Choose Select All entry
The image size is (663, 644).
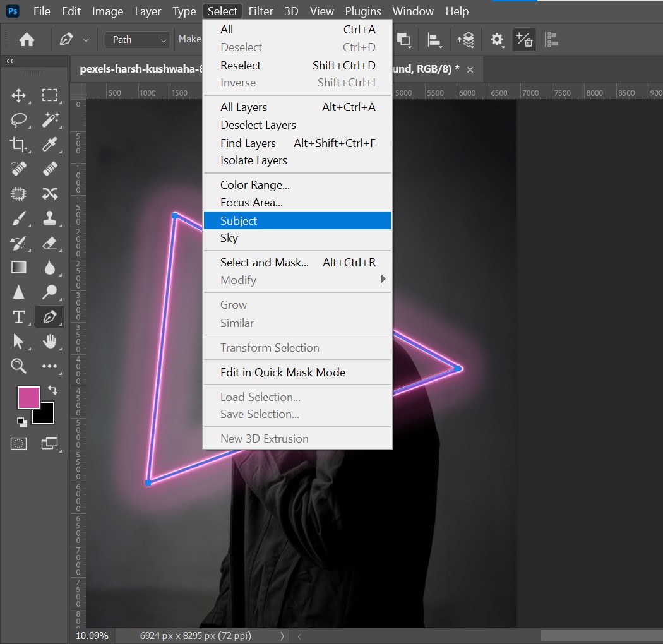click(x=297, y=29)
